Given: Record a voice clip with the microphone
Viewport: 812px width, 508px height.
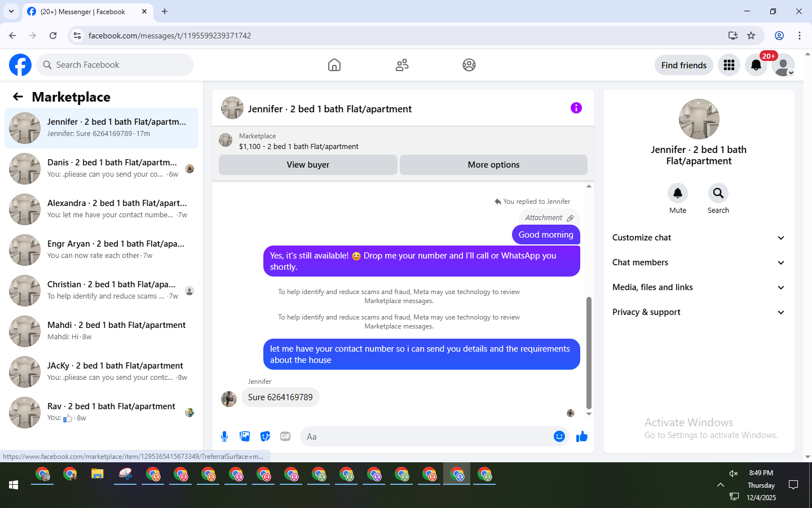Looking at the screenshot, I should [x=224, y=436].
